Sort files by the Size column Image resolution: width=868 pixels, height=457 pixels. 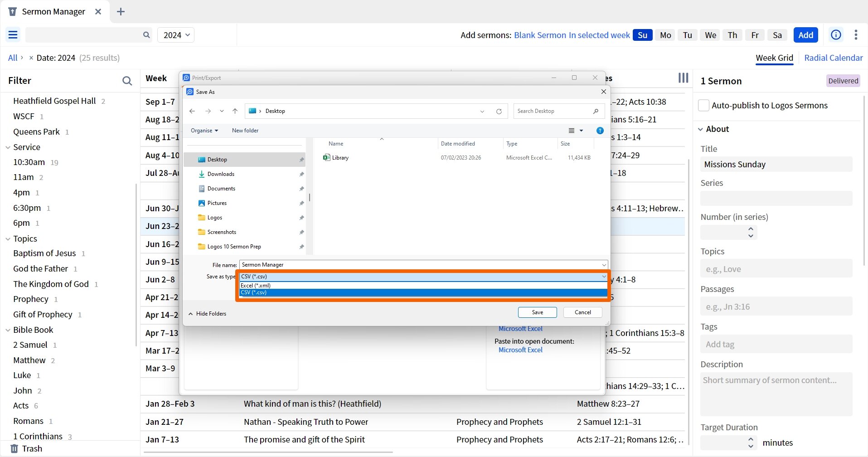[x=565, y=144]
